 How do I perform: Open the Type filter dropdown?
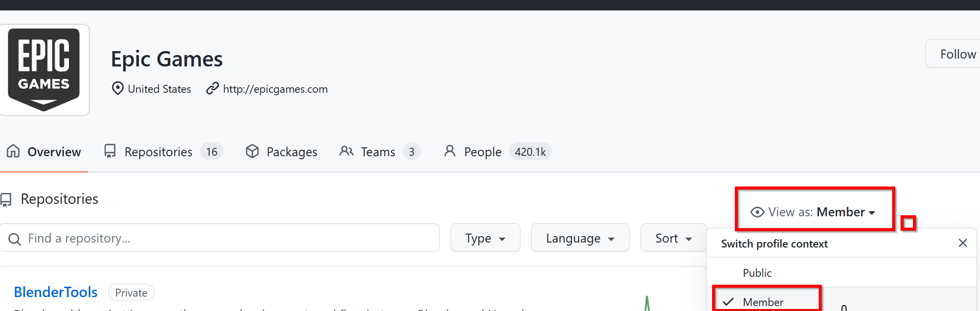point(485,238)
